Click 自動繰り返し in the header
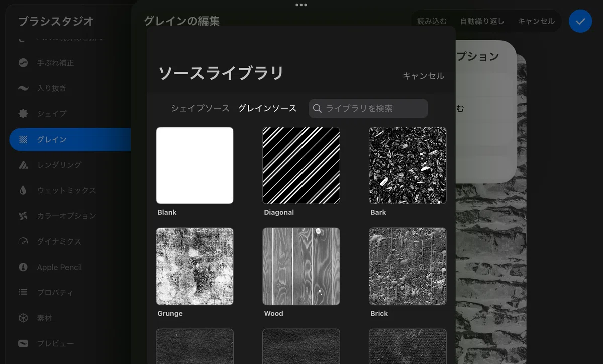 tap(482, 21)
